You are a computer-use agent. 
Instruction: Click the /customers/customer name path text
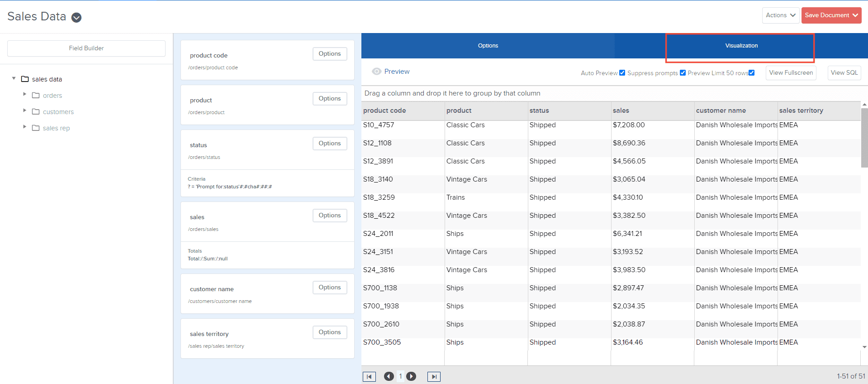pos(220,301)
